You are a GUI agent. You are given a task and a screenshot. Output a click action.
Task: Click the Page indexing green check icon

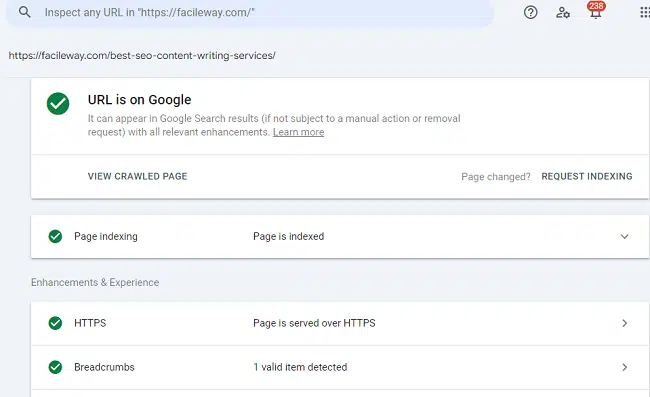(55, 236)
